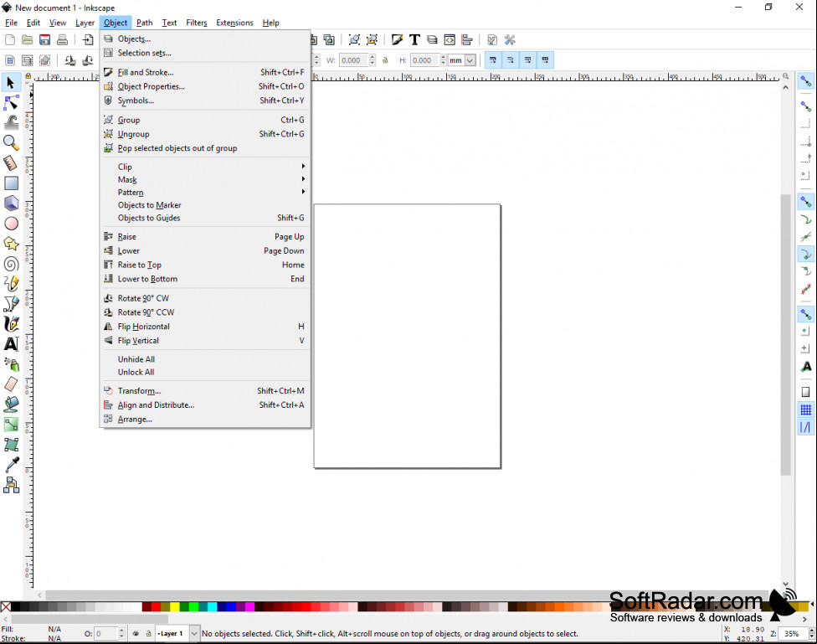Select the Dropper color picker tool
Screen dimensions: 817x644
tap(11, 465)
